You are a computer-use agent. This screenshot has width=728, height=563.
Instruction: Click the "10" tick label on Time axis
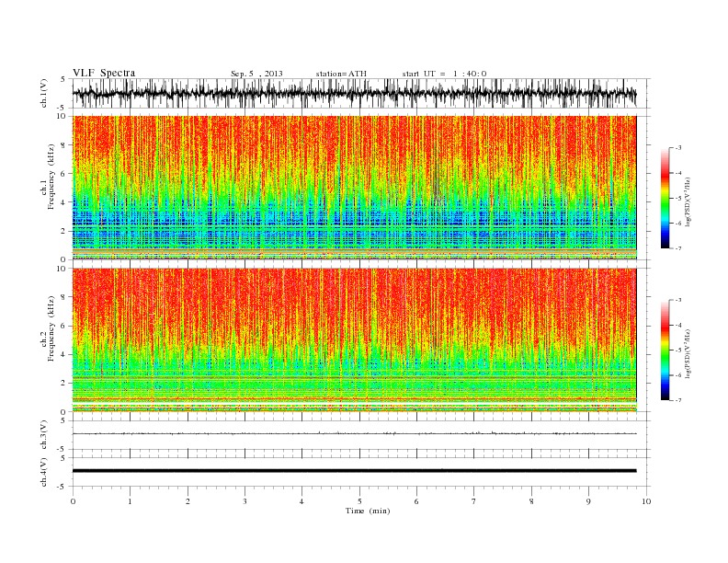646,501
